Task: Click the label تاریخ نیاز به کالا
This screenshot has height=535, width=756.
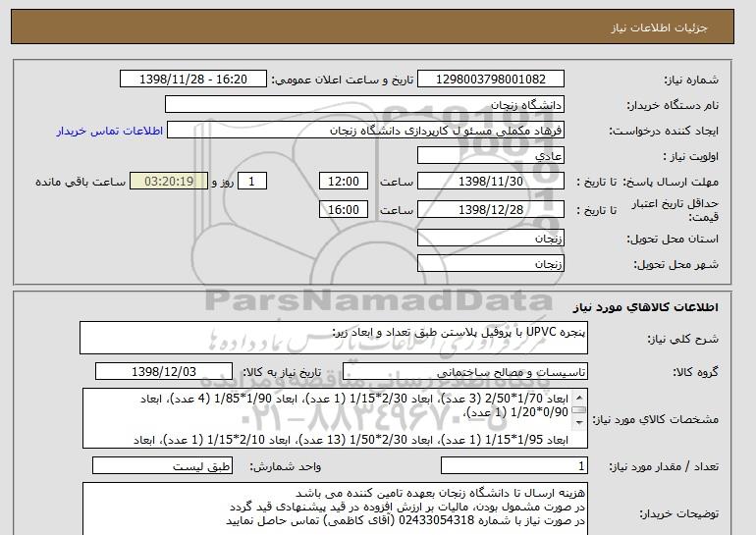Action: pos(282,372)
